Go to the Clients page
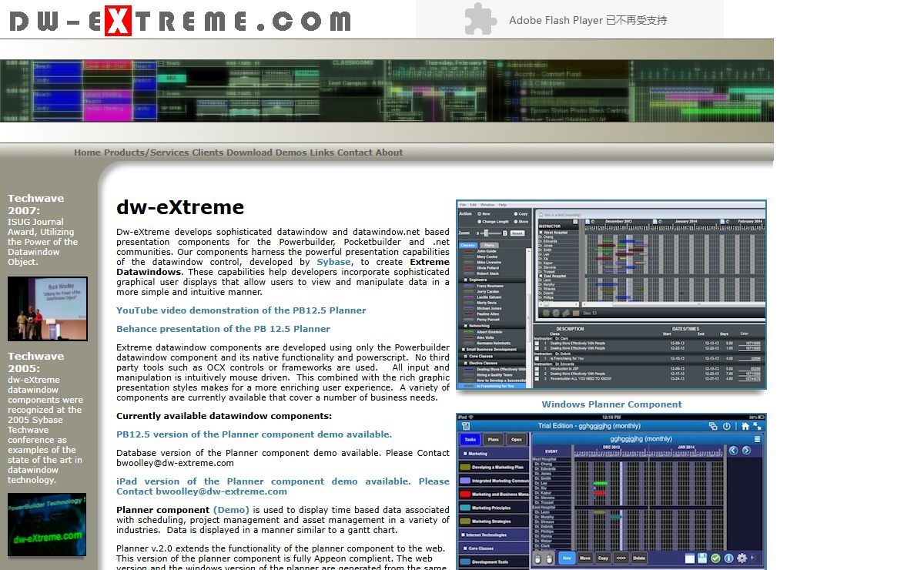924x570 pixels. pos(208,153)
